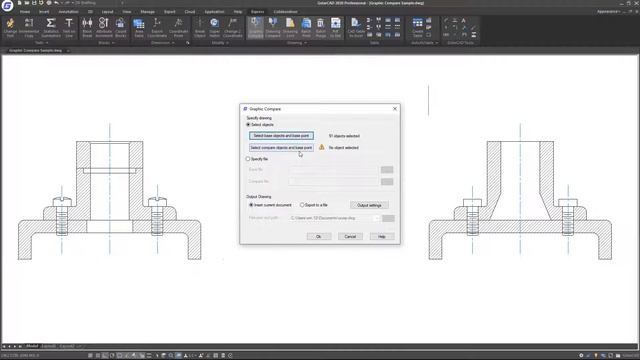The image size is (640, 360).
Task: Click the CAD Table to Excel tool
Action: tap(356, 28)
